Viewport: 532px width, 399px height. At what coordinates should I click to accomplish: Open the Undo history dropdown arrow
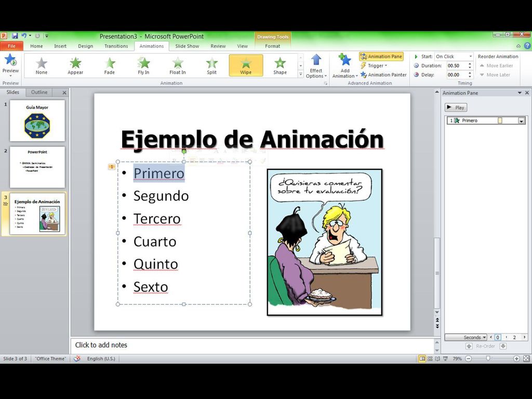pos(30,36)
